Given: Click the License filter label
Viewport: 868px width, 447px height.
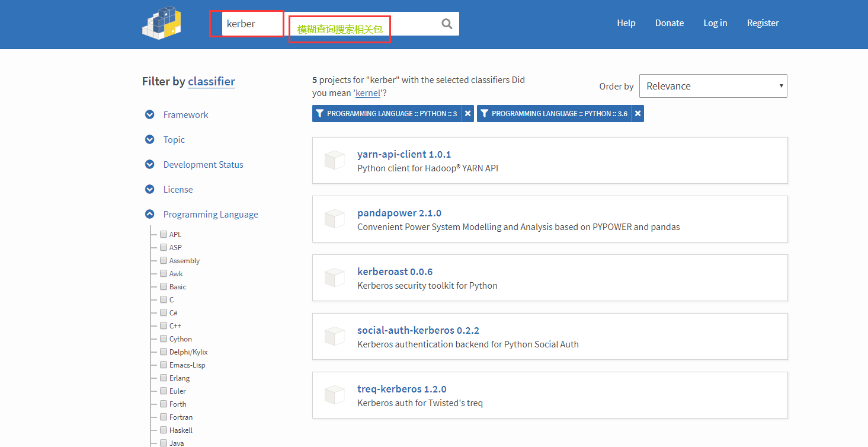Looking at the screenshot, I should 178,189.
